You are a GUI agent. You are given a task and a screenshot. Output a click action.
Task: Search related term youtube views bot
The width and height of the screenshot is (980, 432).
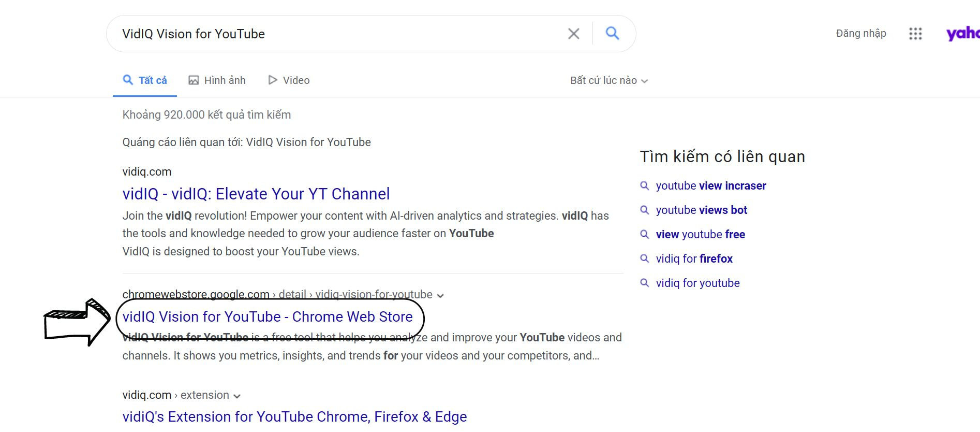coord(702,210)
